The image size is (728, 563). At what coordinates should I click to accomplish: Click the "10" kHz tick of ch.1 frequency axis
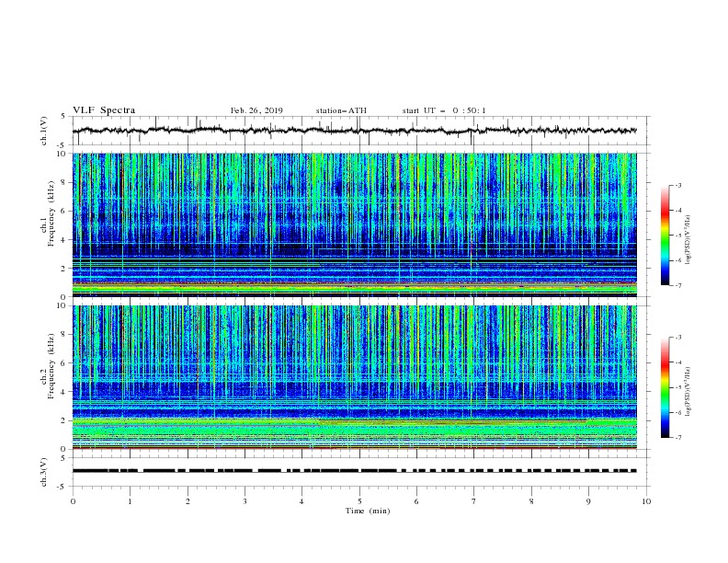click(x=63, y=154)
